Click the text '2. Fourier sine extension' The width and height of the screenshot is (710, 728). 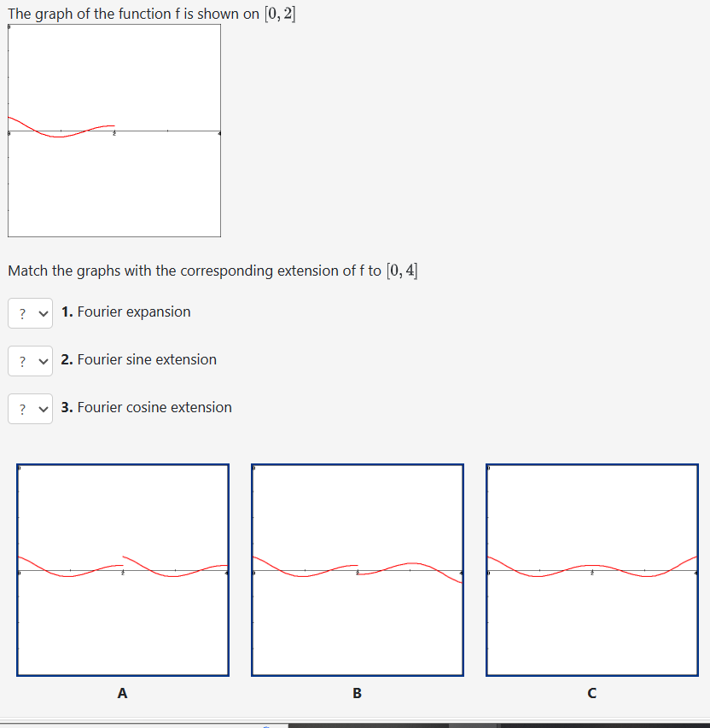pyautogui.click(x=138, y=360)
